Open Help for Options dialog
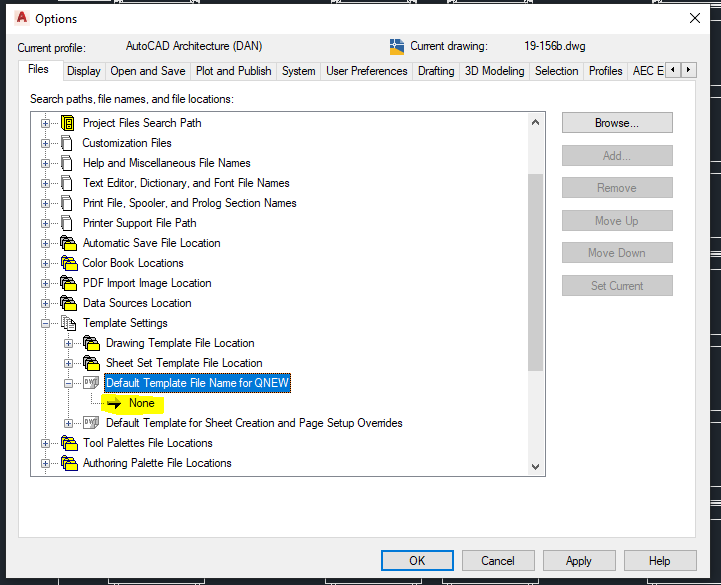This screenshot has width=721, height=585. tap(660, 561)
